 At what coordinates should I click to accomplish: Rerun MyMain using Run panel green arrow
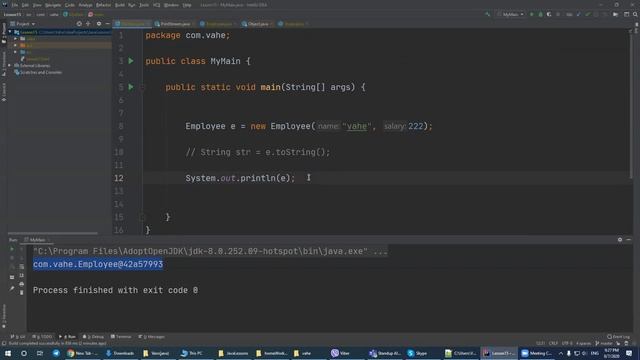pos(12,249)
